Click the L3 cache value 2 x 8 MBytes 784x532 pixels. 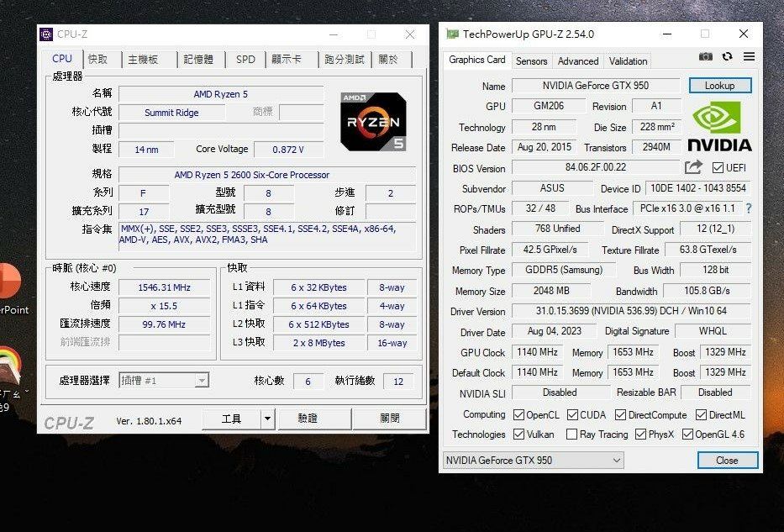coord(319,343)
